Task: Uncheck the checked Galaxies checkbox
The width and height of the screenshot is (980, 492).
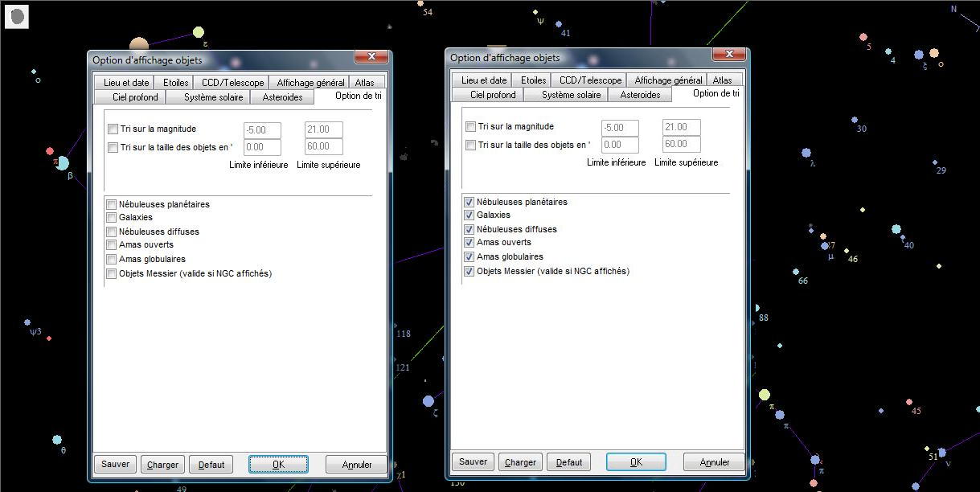Action: coord(469,215)
